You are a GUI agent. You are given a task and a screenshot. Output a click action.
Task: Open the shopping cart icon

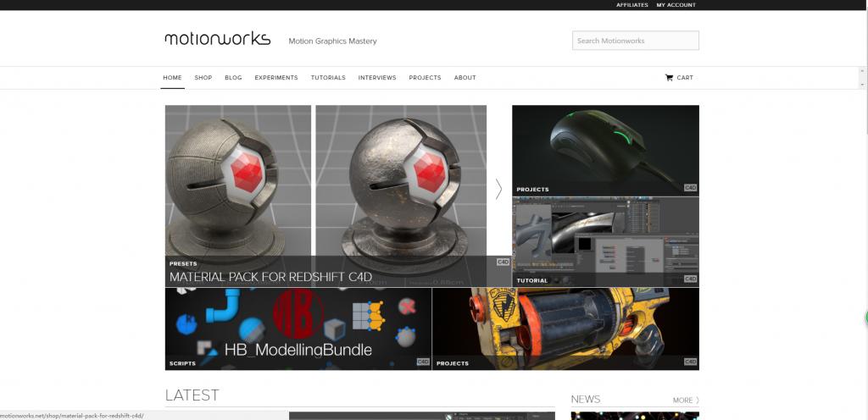pos(670,78)
